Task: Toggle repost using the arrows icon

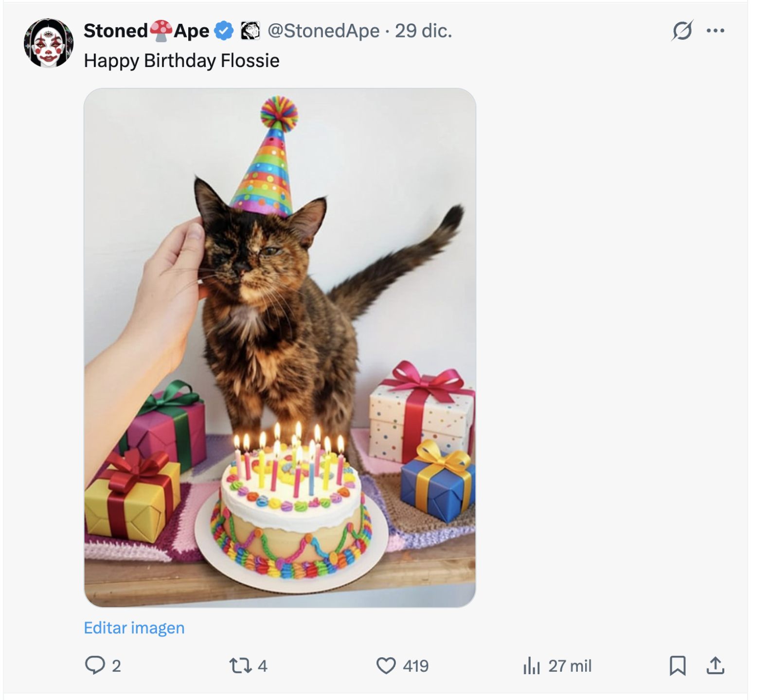Action: [240, 665]
